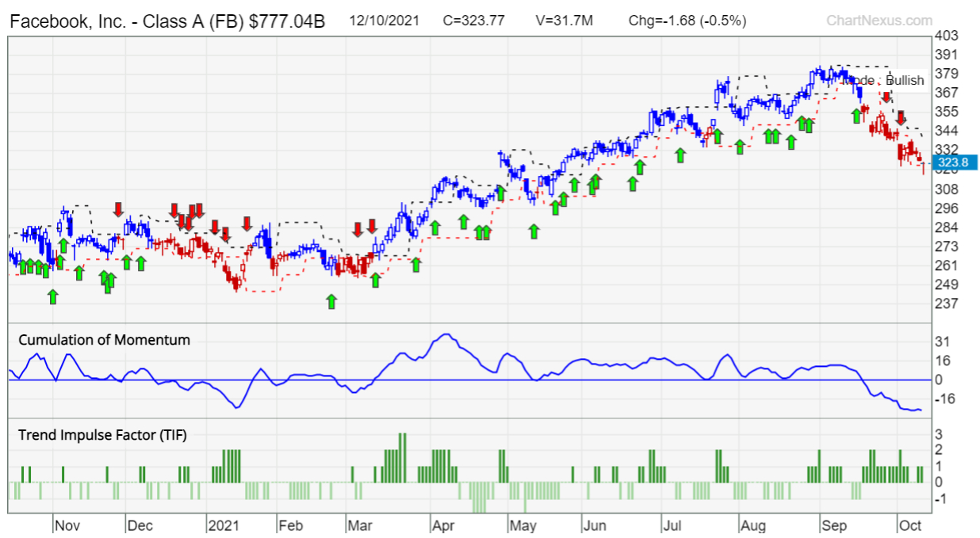This screenshot has height=538, width=980.
Task: Click the blue 323.8 current price tag
Action: point(955,164)
